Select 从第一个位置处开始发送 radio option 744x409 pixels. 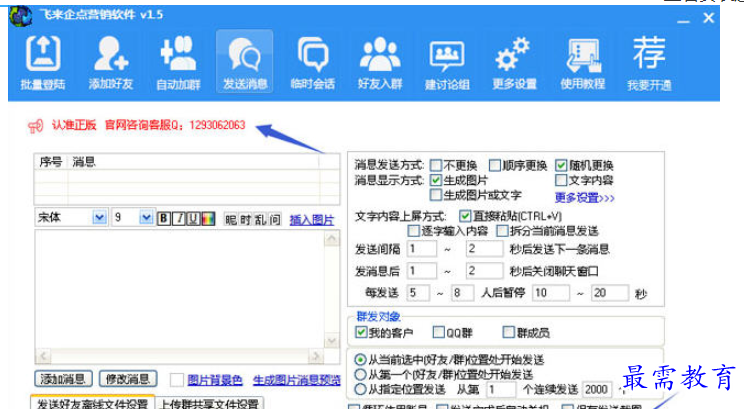coord(361,374)
